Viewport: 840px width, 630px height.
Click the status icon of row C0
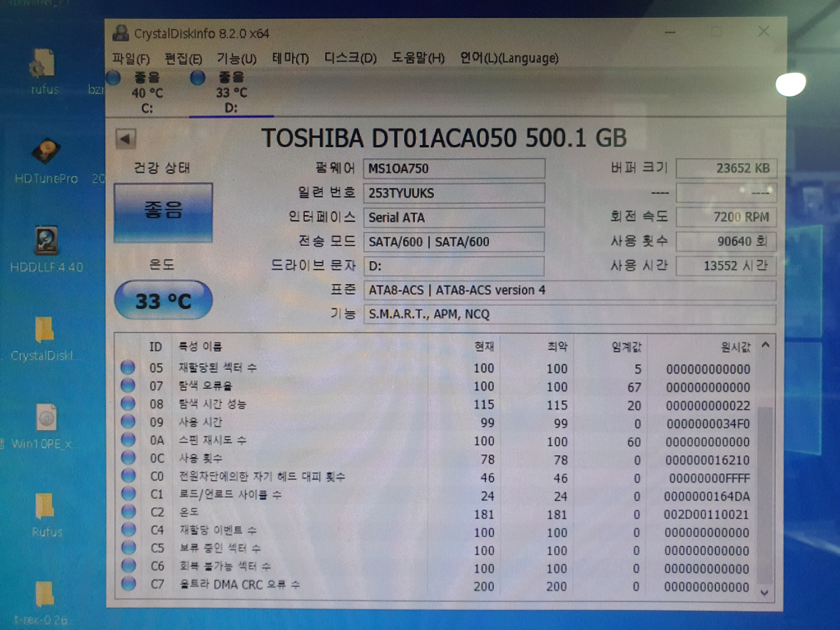tap(128, 476)
